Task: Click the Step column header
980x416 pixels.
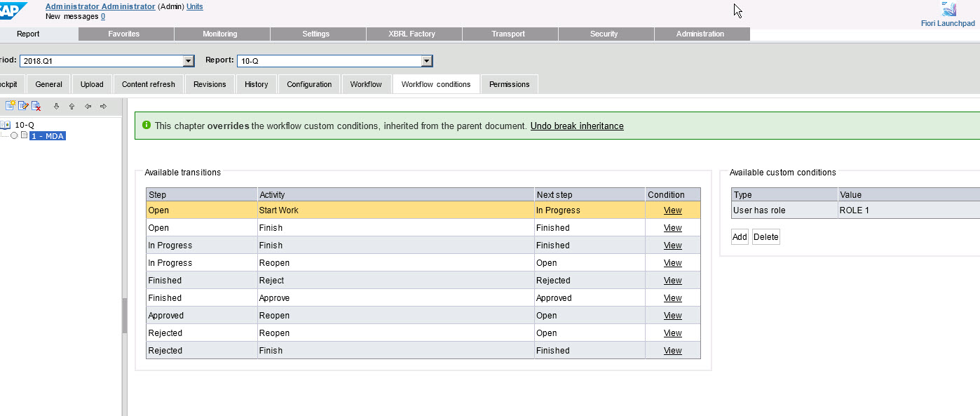Action: tap(202, 195)
